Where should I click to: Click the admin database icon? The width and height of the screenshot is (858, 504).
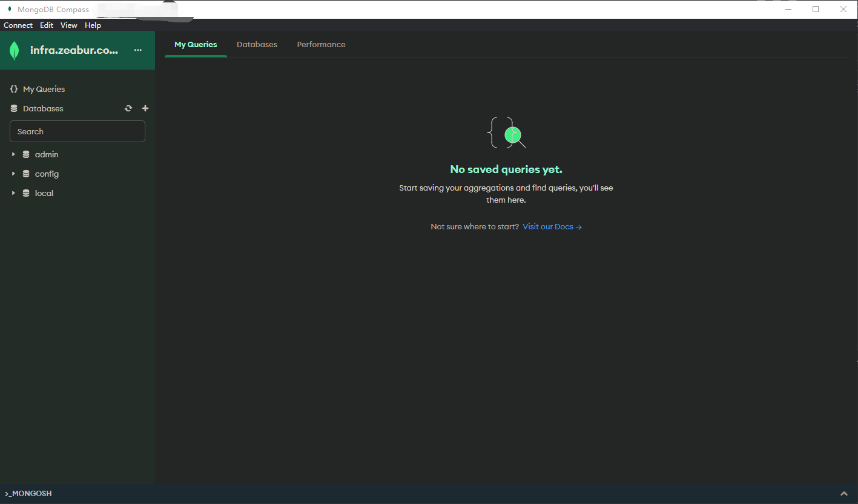26,154
